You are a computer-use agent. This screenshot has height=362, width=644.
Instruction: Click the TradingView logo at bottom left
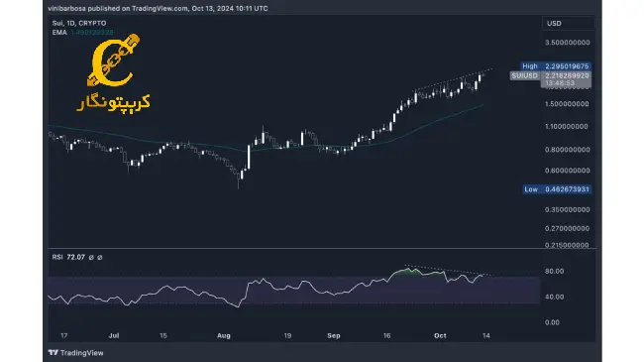point(75,353)
